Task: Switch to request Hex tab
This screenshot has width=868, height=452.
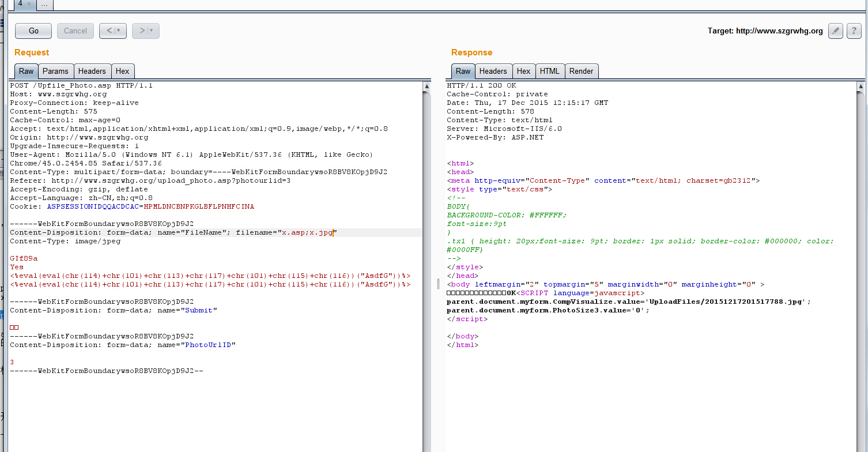Action: [x=123, y=71]
